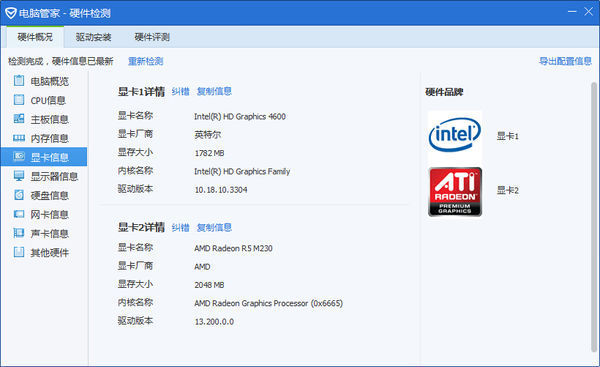600x367 pixels.
Task: Click 复制信息 next to 显卡2详情
Action: pyautogui.click(x=214, y=228)
